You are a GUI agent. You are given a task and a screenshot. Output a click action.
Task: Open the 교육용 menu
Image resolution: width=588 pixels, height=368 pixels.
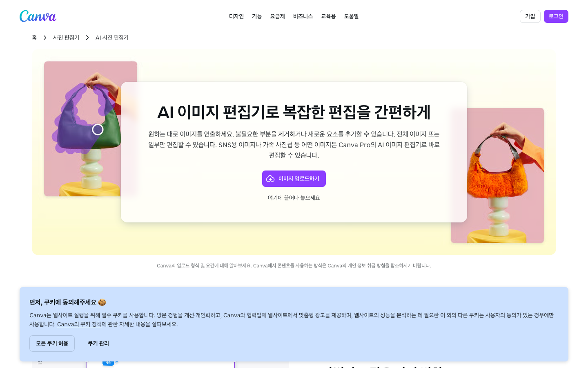click(328, 16)
